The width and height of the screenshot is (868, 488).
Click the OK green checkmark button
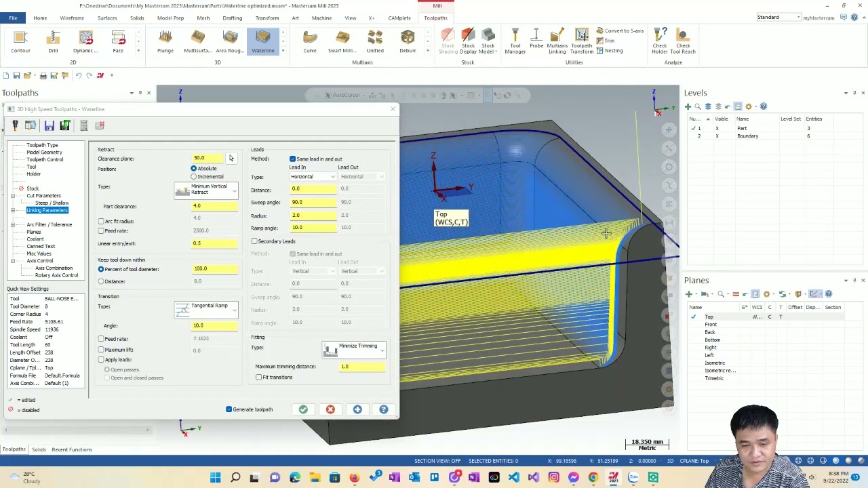click(x=303, y=409)
